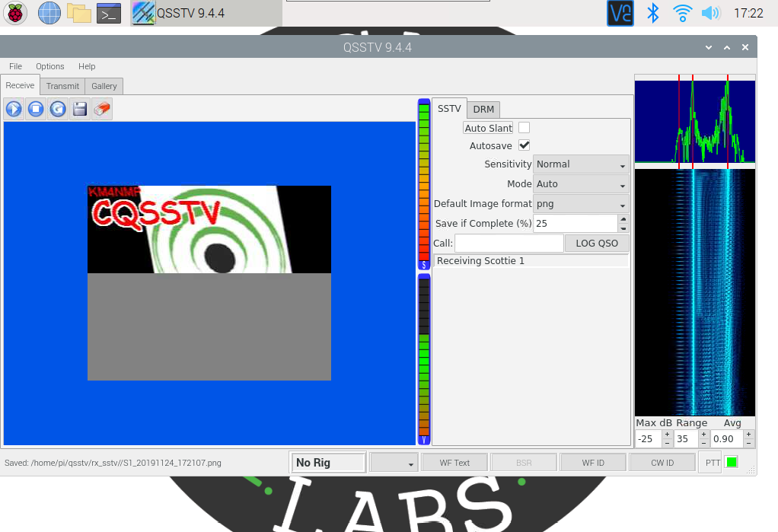This screenshot has width=778, height=532.
Task: Open QSSTV from the taskbar icon
Action: (x=142, y=12)
